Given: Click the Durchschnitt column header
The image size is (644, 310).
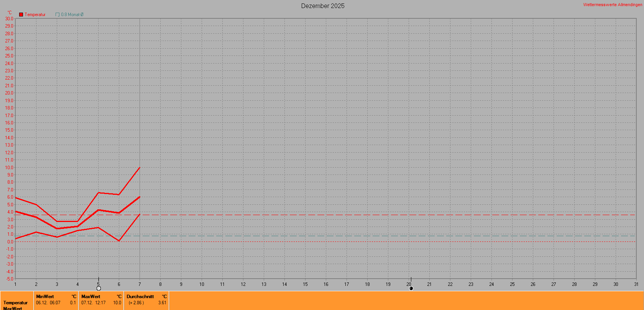Looking at the screenshot, I should [x=140, y=296].
